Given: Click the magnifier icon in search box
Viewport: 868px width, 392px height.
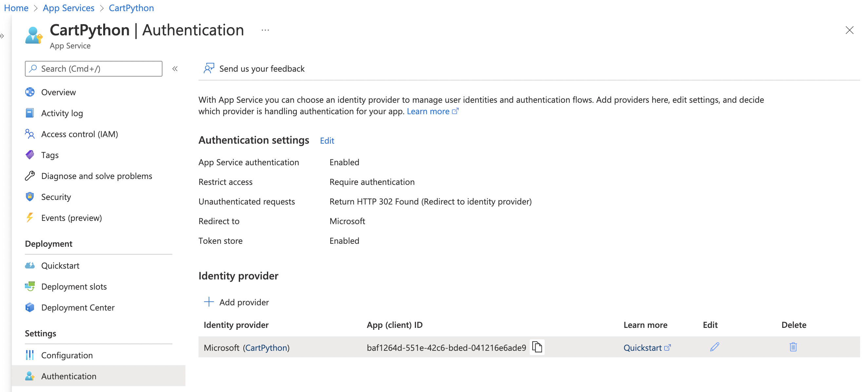Looking at the screenshot, I should 33,69.
